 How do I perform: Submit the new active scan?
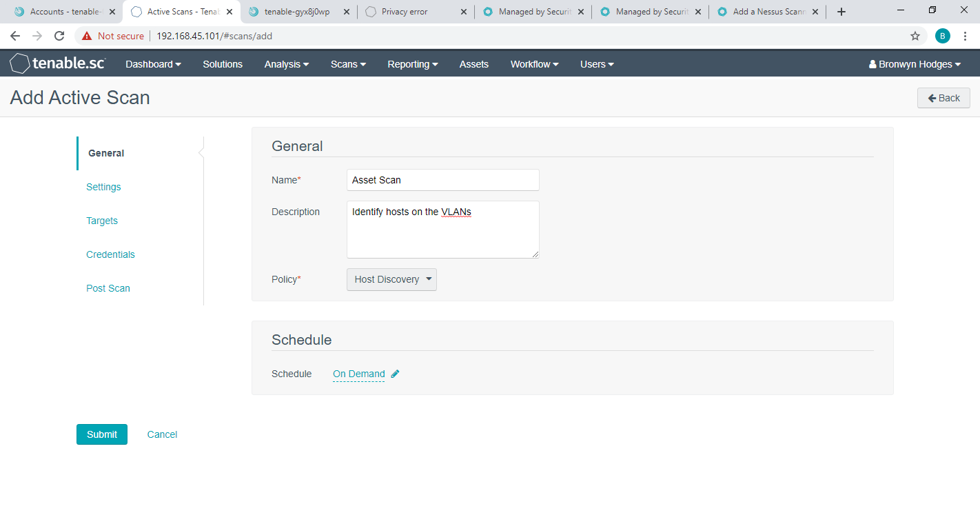click(x=102, y=434)
